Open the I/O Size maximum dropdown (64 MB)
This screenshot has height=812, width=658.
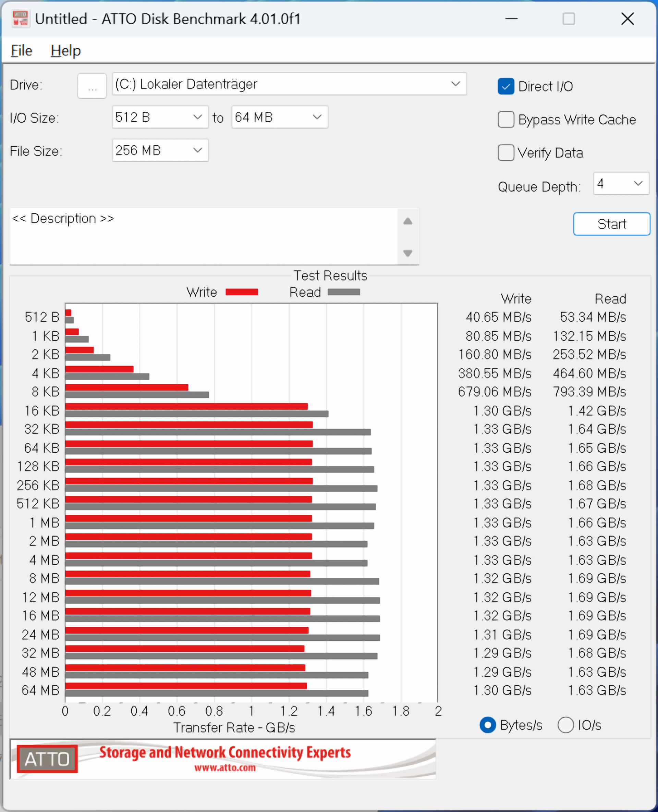coord(280,117)
